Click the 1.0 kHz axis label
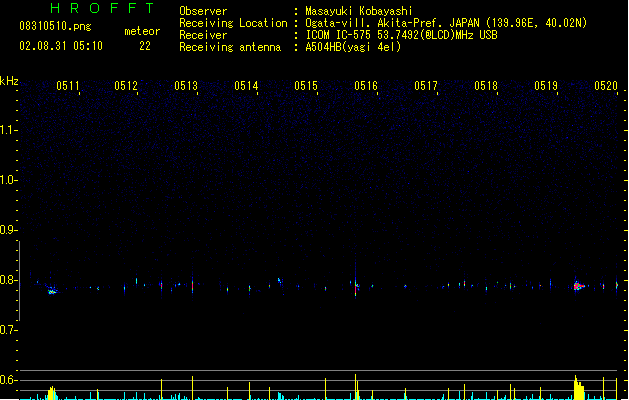Image resolution: width=629 pixels, height=400 pixels. click(8, 180)
